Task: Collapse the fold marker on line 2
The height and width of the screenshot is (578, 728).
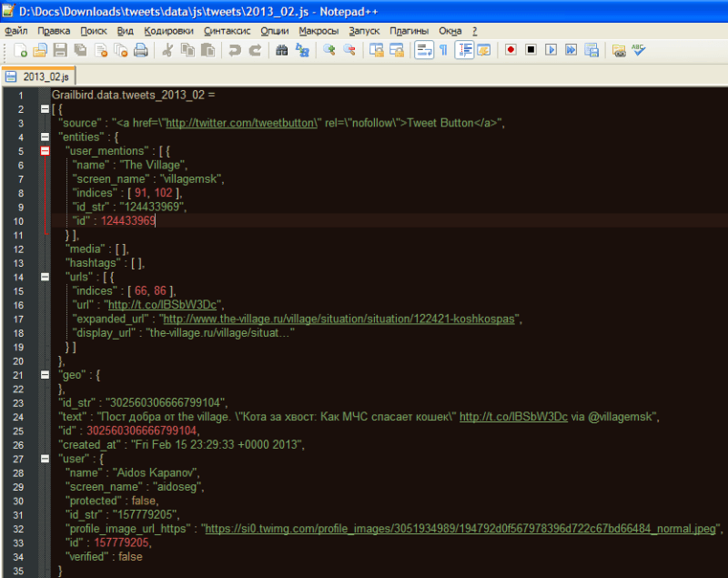Action: pos(45,109)
